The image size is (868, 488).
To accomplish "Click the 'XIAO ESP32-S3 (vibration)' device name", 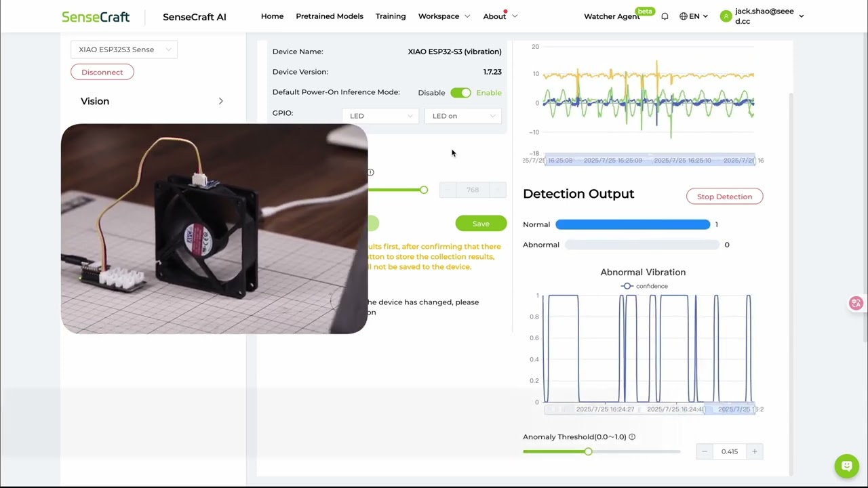I will [x=454, y=52].
